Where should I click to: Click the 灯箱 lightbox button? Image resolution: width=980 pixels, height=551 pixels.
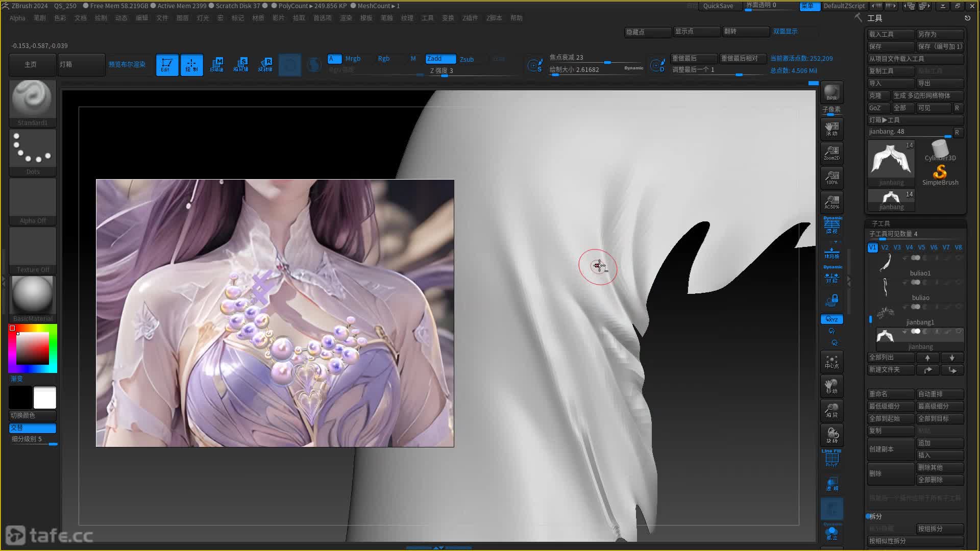pos(81,65)
